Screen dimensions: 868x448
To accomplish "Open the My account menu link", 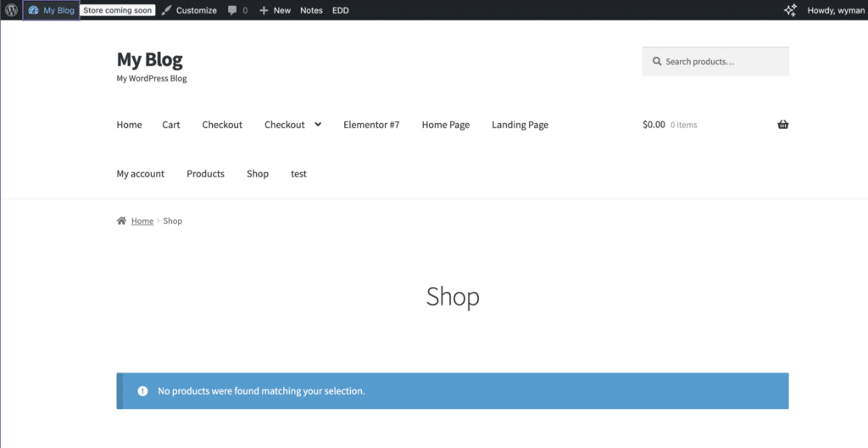I will tap(141, 174).
